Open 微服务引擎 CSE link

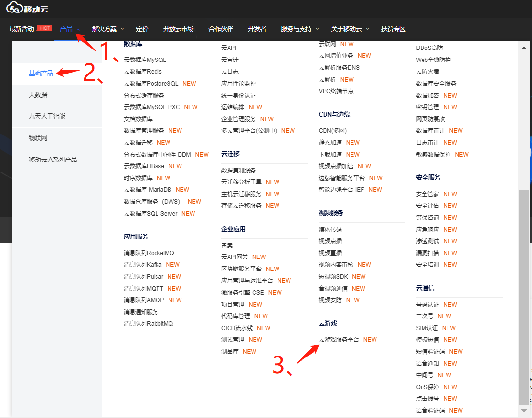pos(242,293)
